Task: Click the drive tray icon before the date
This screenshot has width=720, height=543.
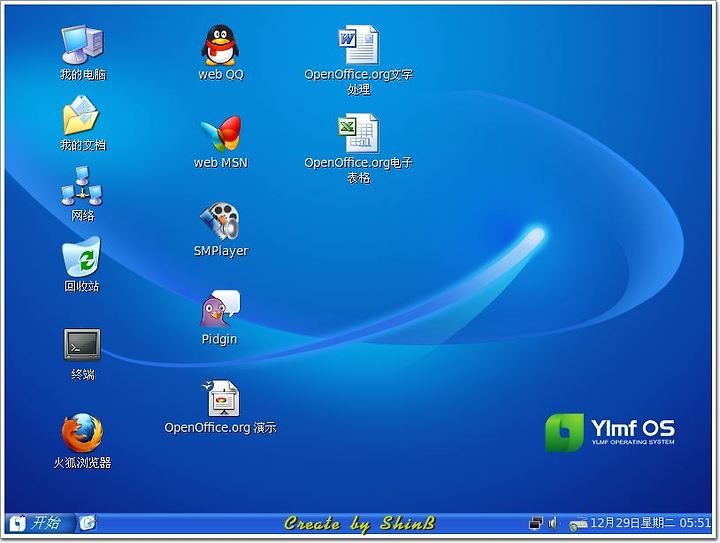Action: (578, 524)
